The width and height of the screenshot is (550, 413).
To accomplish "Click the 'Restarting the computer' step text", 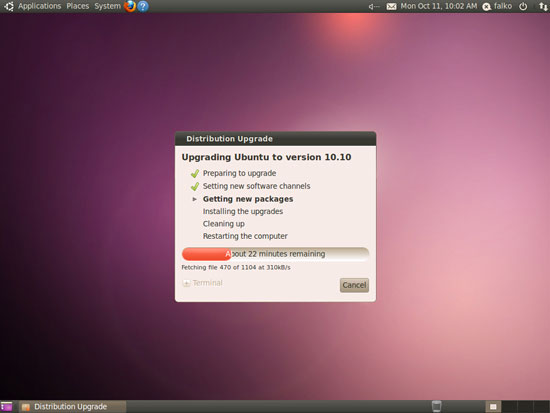I will point(245,236).
